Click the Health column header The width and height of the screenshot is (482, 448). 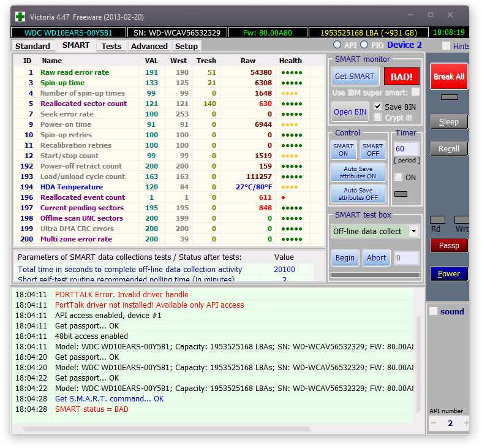point(290,61)
